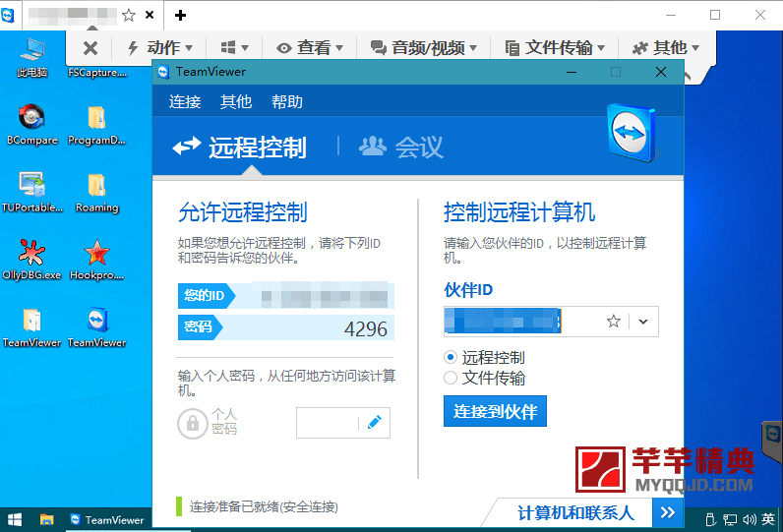Viewport: 783px width, 532px height.
Task: Open the 帮助 menu
Action: pos(287,102)
